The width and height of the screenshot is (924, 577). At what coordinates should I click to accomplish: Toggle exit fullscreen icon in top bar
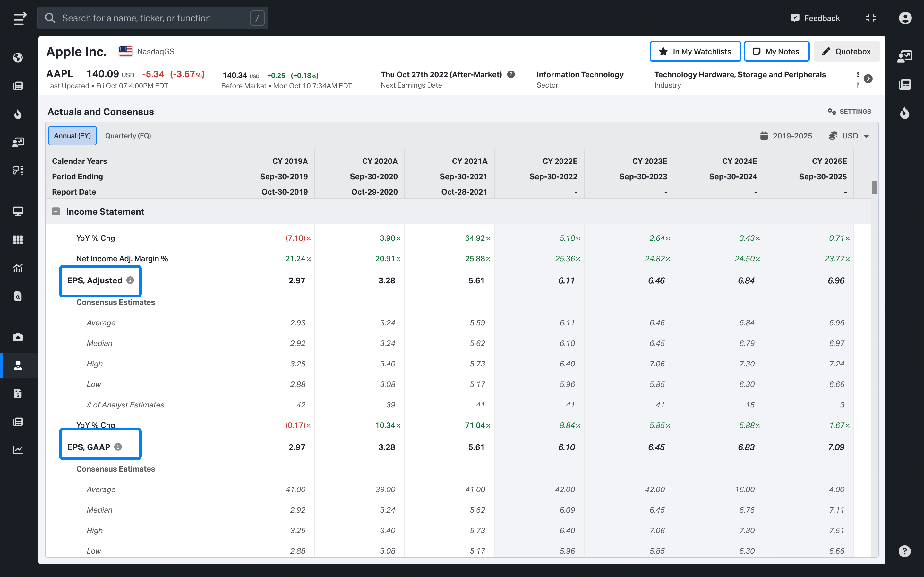click(870, 18)
